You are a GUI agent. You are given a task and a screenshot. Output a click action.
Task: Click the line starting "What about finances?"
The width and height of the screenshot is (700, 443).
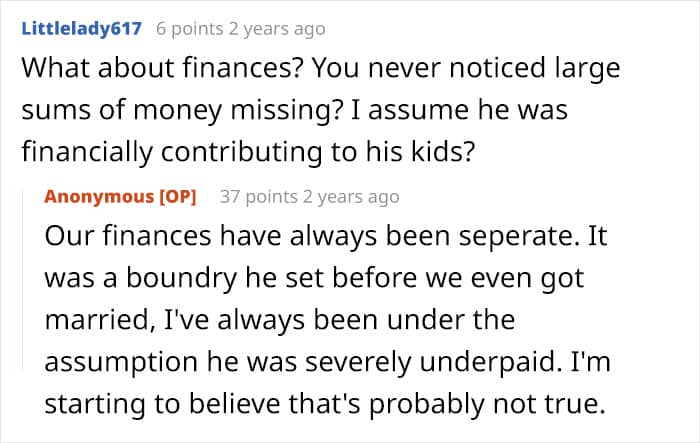coord(320,70)
